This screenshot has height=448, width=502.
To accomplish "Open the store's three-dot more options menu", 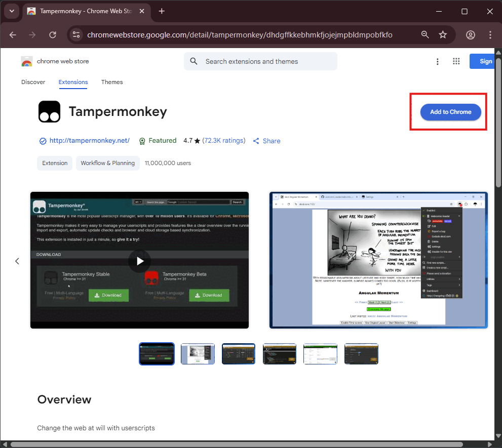I will click(438, 61).
